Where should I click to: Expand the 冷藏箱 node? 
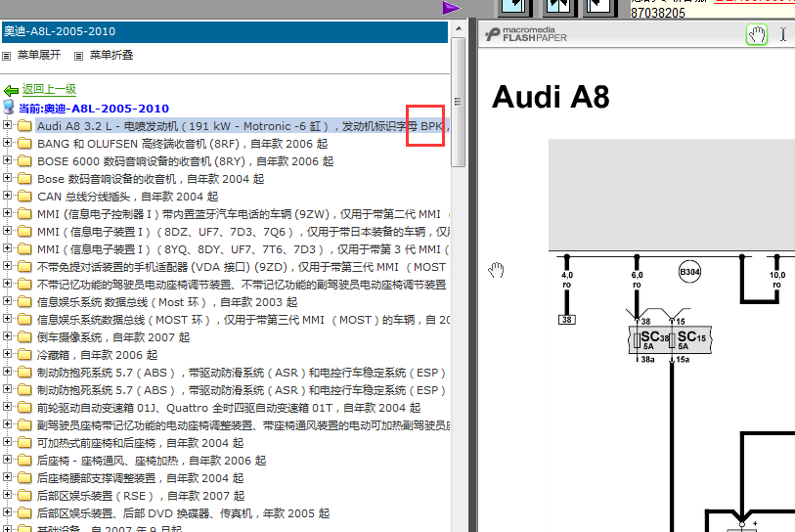point(7,354)
